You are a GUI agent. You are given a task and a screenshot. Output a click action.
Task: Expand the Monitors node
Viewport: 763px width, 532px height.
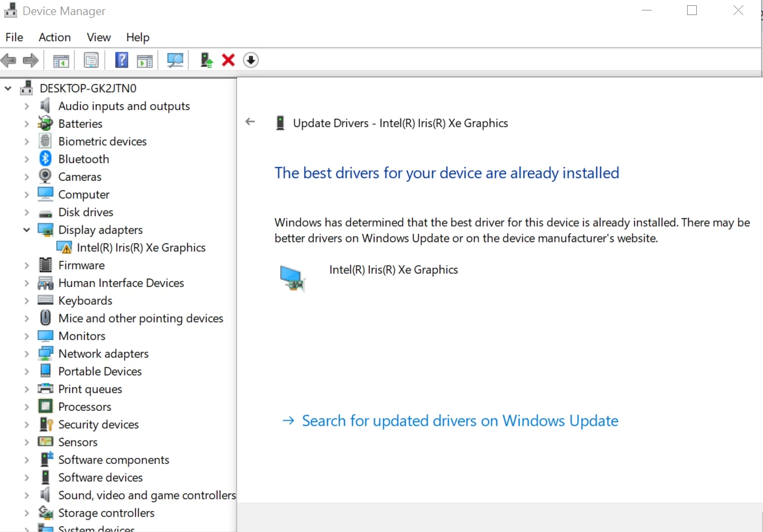point(27,336)
